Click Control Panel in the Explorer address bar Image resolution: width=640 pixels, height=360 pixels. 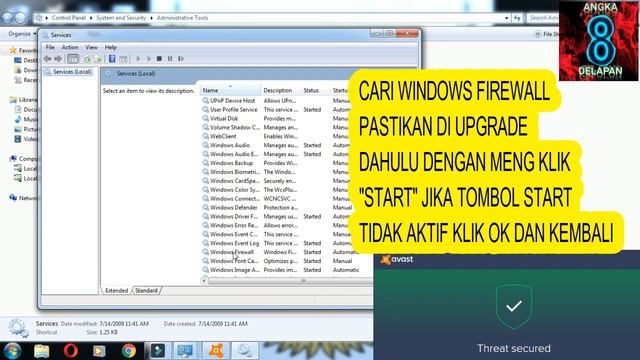69,18
